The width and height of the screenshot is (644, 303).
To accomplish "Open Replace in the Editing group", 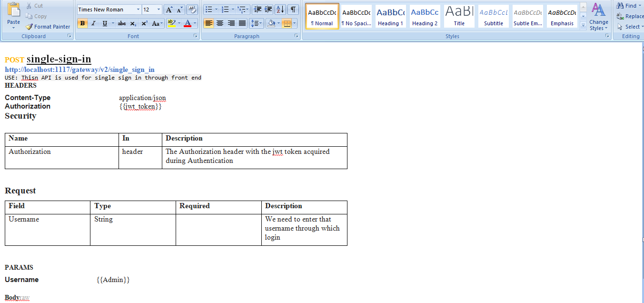I will (x=630, y=16).
